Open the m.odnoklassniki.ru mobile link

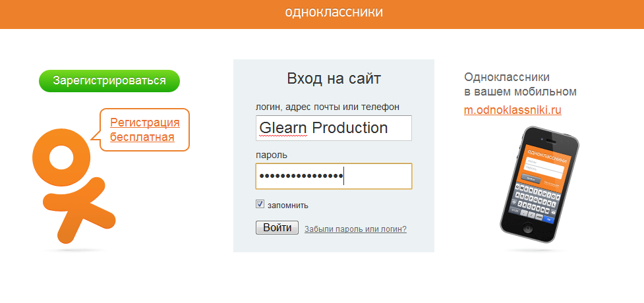point(513,110)
